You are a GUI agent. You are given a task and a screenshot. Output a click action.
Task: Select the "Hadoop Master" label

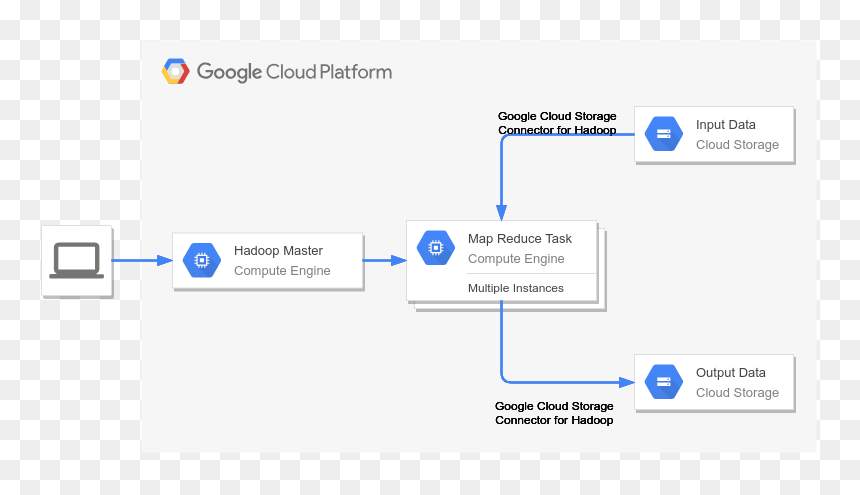(x=278, y=251)
